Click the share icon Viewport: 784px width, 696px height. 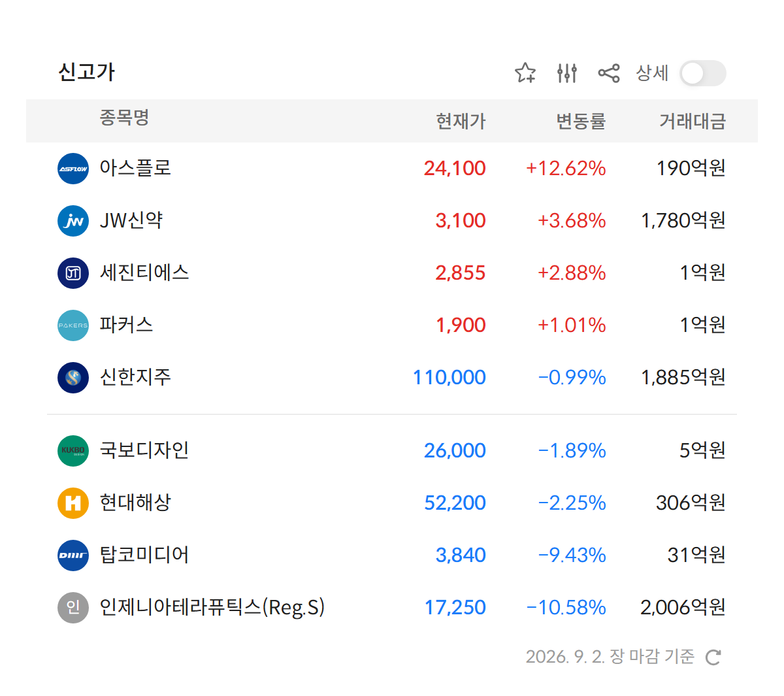click(609, 73)
